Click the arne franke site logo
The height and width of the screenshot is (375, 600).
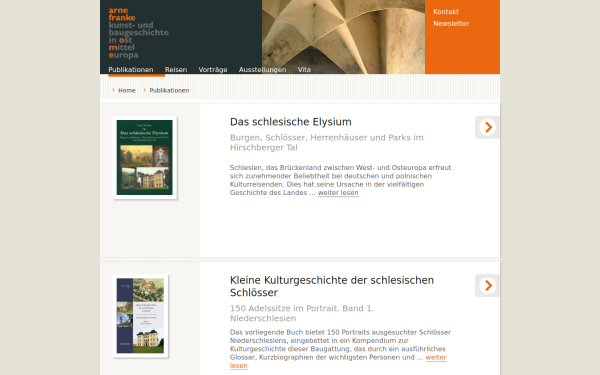[x=138, y=33]
